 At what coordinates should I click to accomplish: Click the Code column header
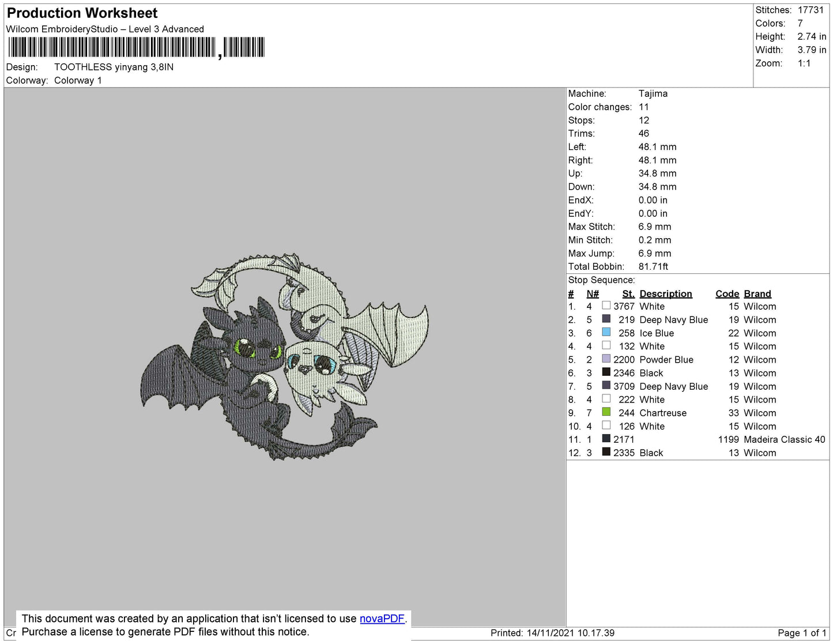(x=727, y=293)
